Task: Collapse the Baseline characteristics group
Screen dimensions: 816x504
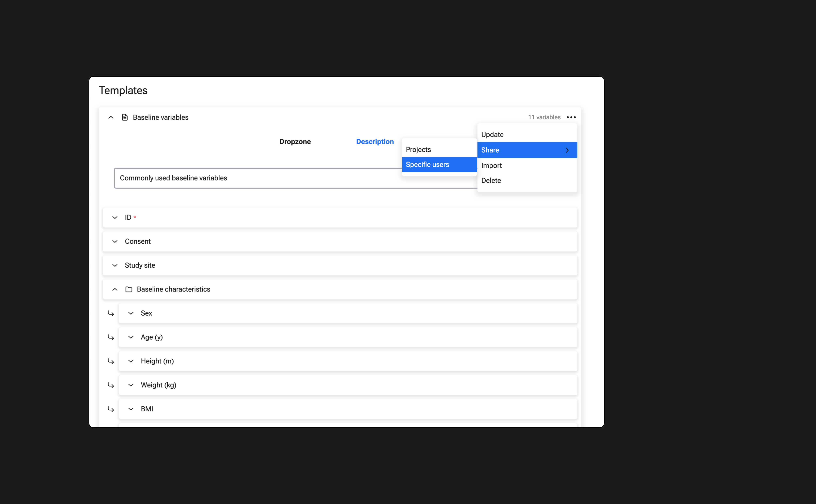Action: [115, 289]
